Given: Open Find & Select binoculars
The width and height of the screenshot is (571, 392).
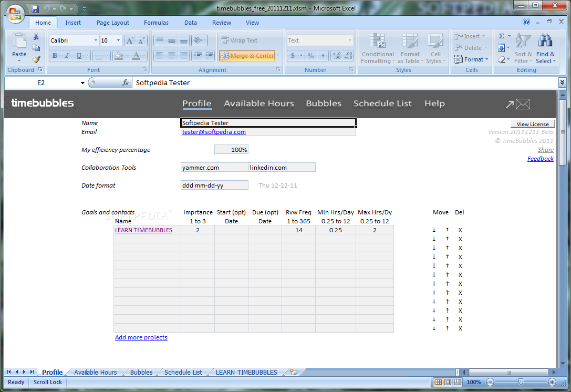Looking at the screenshot, I should coord(545,48).
